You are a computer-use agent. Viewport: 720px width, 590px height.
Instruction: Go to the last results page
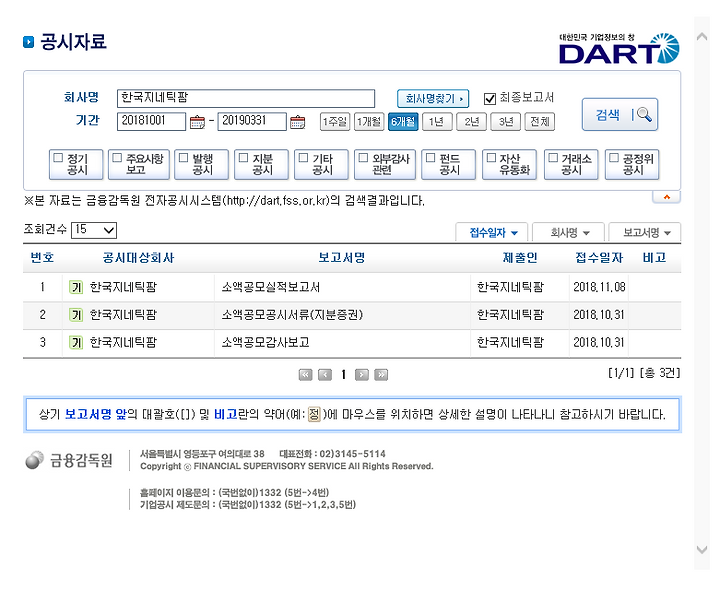coord(381,375)
